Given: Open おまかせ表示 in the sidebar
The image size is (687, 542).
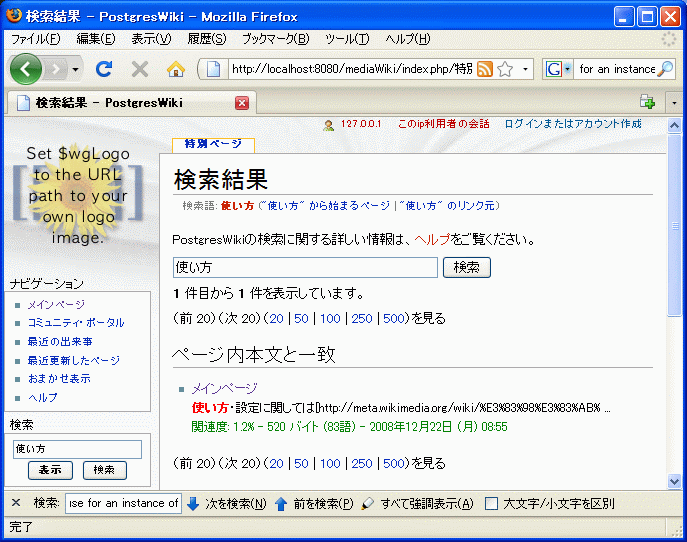Looking at the screenshot, I should (x=59, y=379).
